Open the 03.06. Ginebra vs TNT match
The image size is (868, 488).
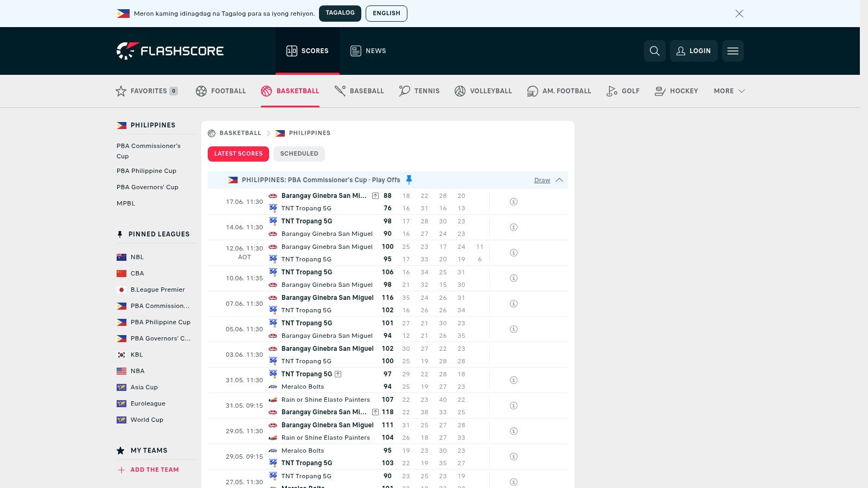pyautogui.click(x=387, y=355)
